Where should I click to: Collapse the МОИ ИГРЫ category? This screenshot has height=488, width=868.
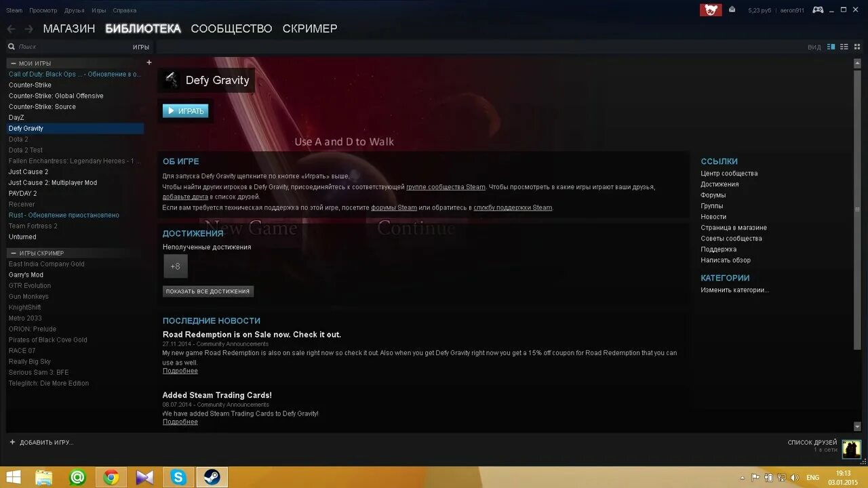[x=13, y=63]
